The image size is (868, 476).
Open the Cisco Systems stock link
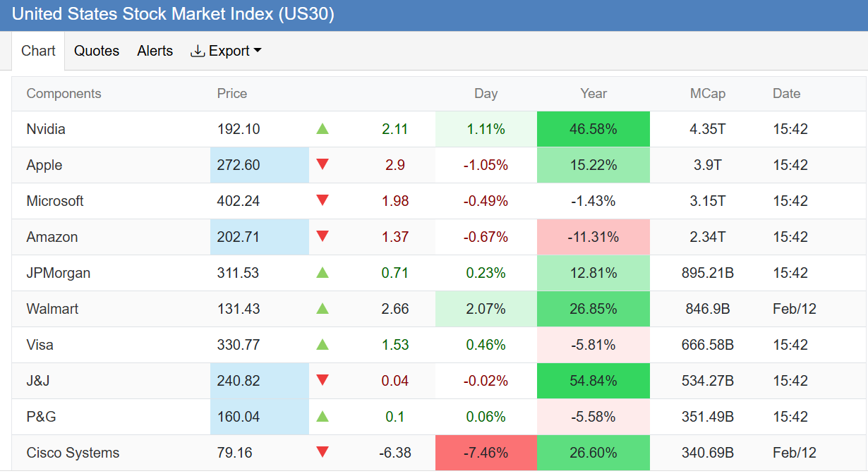(73, 453)
